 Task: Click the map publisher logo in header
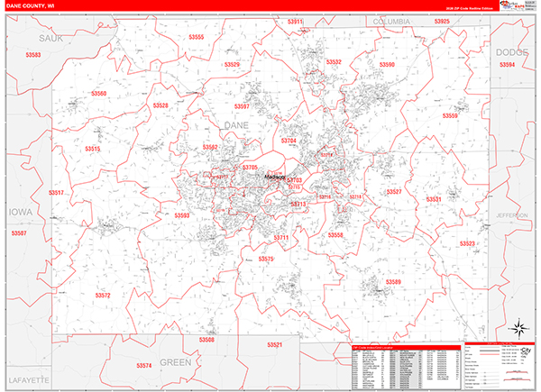pyautogui.click(x=512, y=5)
